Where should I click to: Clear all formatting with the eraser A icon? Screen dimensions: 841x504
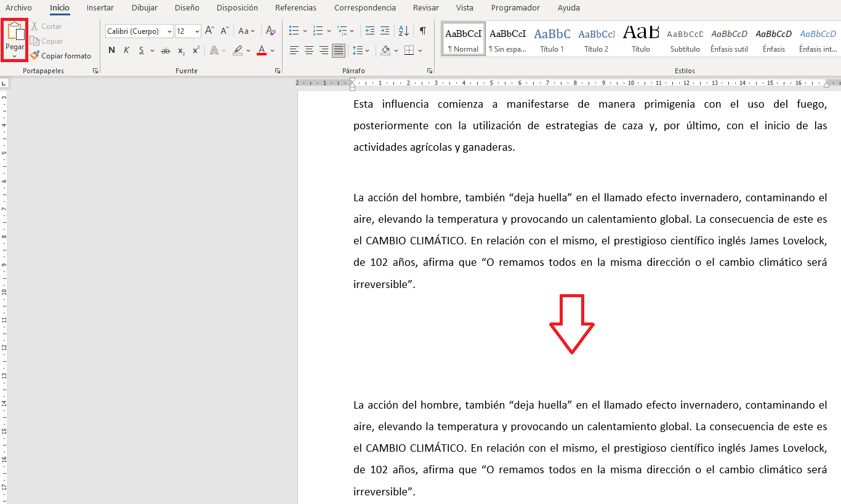[271, 31]
